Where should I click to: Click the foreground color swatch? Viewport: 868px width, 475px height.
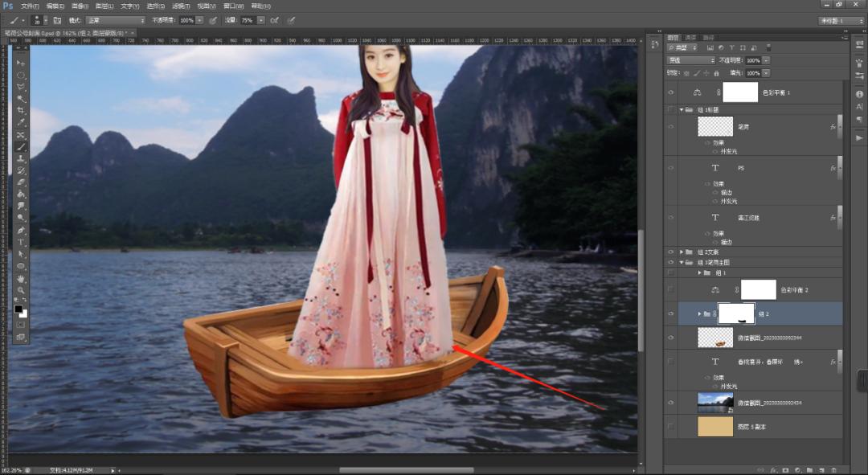click(x=18, y=309)
